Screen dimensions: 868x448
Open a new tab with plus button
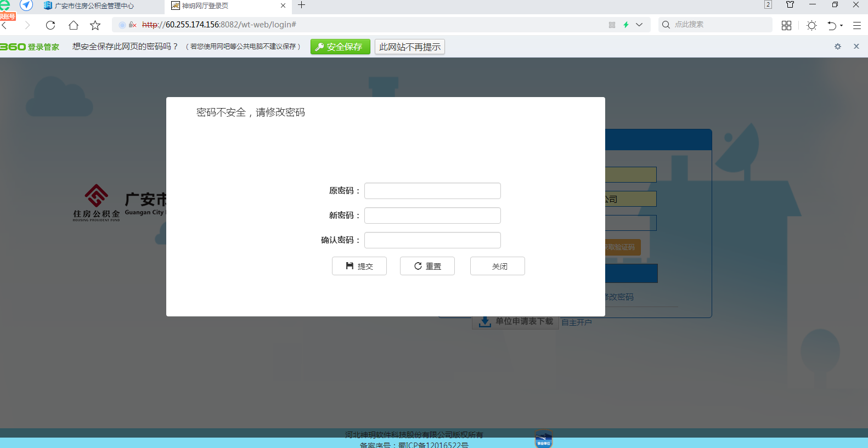[x=301, y=5]
